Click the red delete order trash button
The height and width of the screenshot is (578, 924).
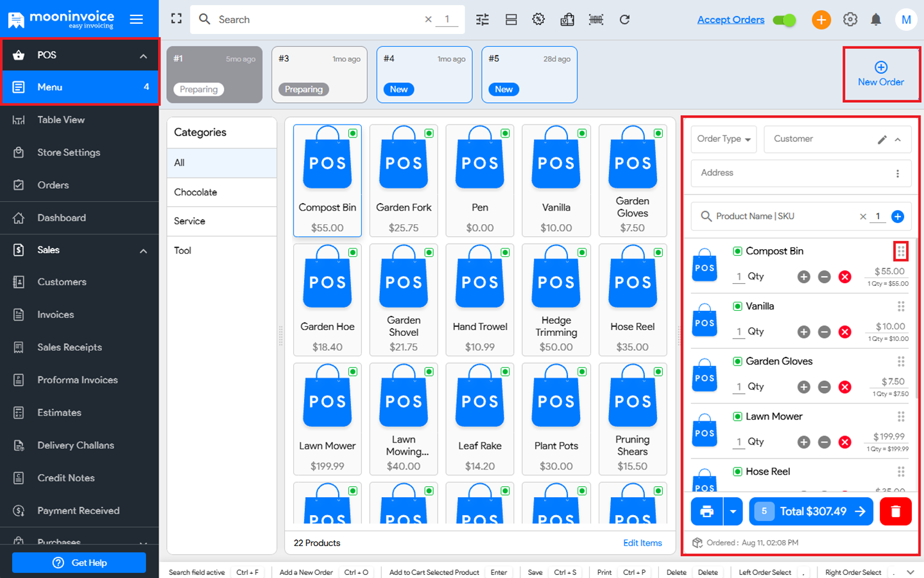click(895, 511)
